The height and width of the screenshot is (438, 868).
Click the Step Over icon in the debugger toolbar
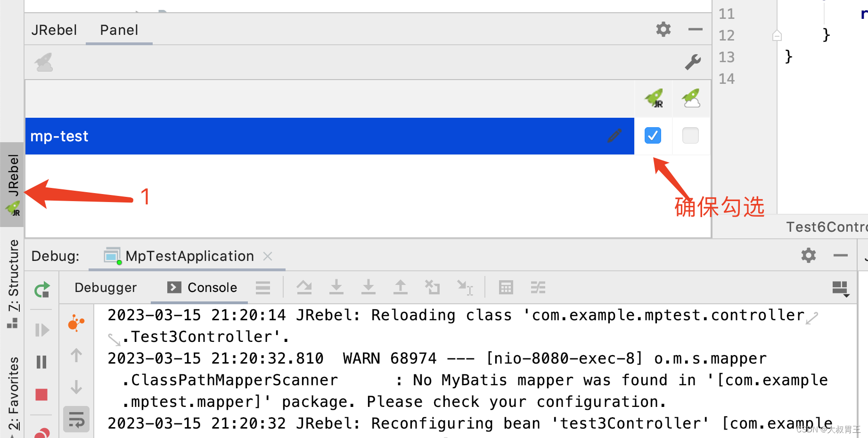304,287
